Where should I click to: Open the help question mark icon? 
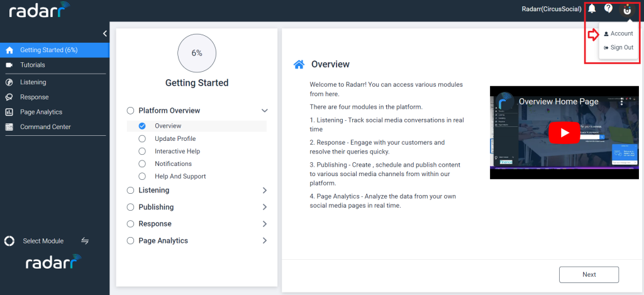(x=608, y=8)
